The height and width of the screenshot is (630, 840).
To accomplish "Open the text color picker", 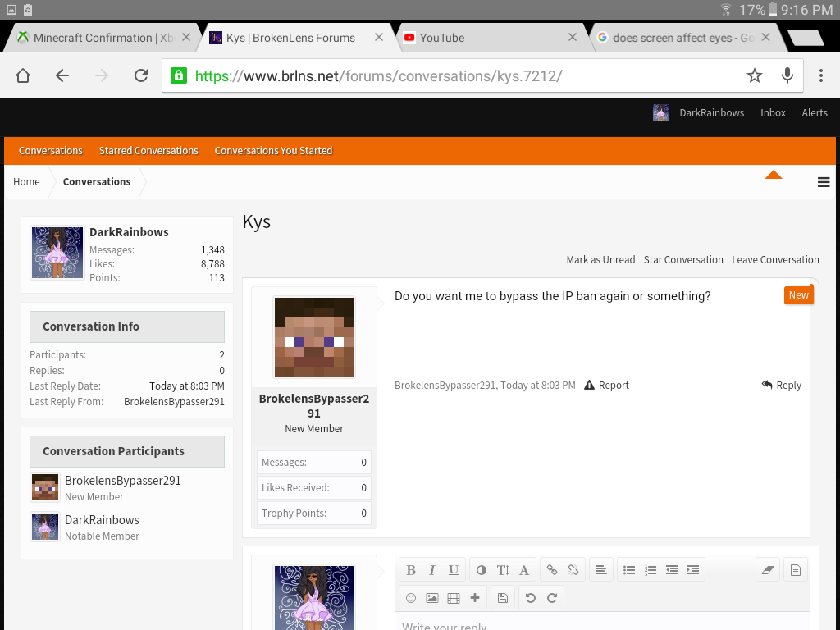I will [x=481, y=570].
